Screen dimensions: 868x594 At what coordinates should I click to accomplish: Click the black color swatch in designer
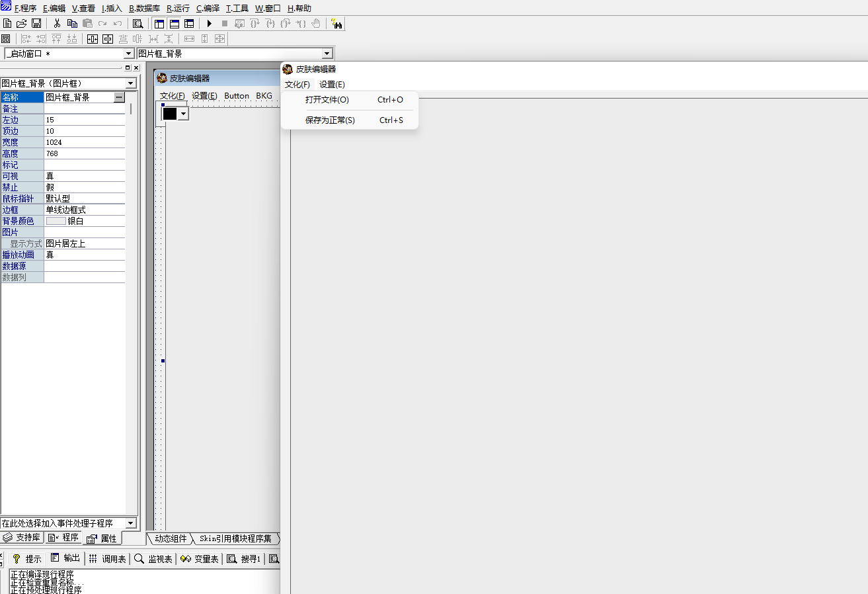pyautogui.click(x=170, y=114)
